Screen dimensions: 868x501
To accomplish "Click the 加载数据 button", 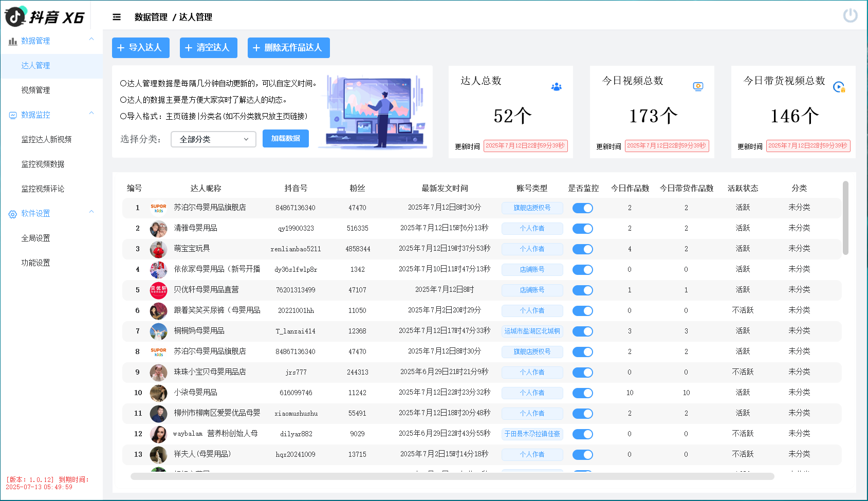I will 286,139.
